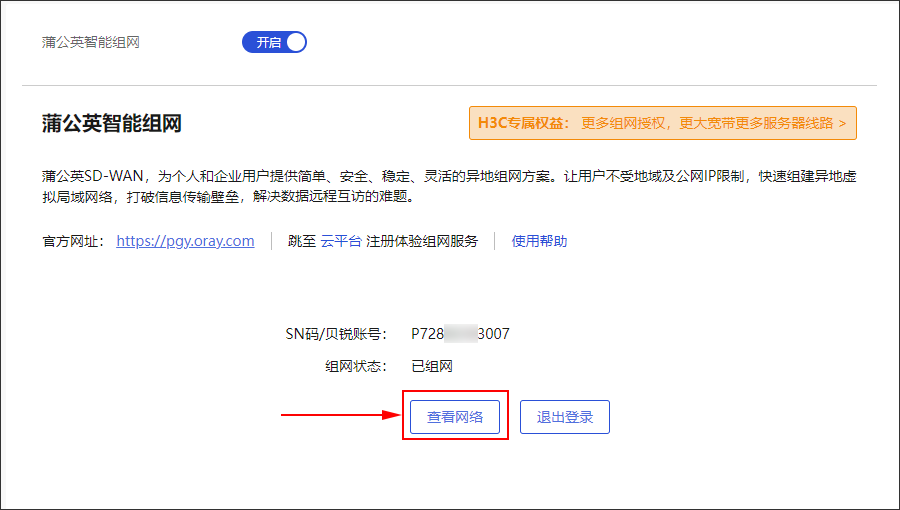
Task: Open the 使用帮助 link
Action: coord(539,241)
